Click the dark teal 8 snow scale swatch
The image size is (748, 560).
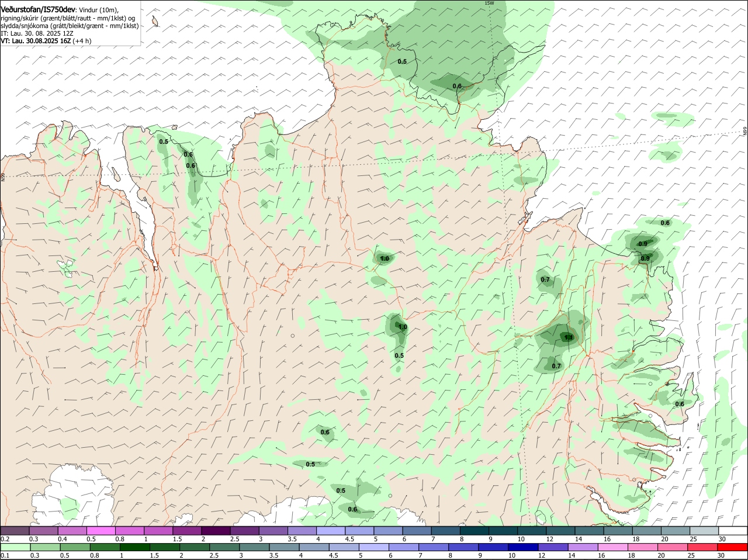pyautogui.click(x=475, y=531)
